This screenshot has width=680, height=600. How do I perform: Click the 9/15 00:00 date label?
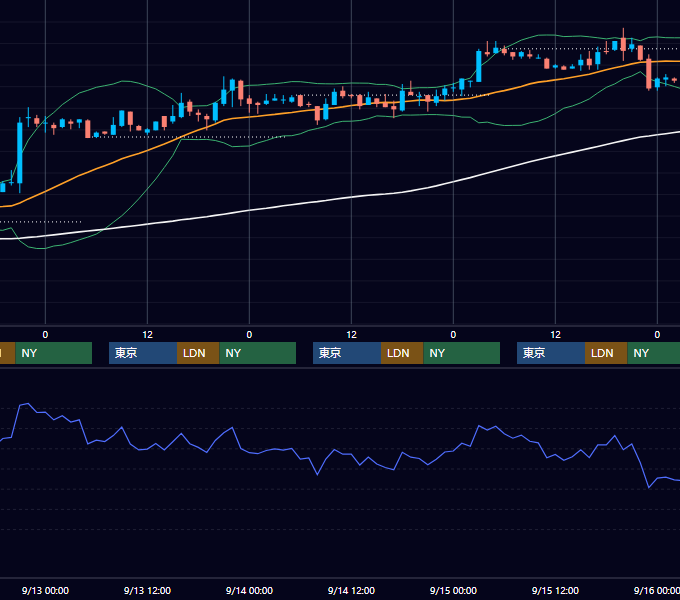453,590
